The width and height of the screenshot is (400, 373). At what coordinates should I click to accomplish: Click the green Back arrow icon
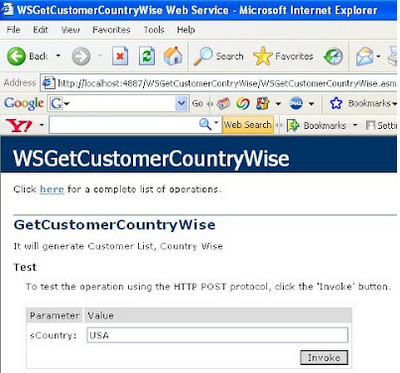click(16, 56)
